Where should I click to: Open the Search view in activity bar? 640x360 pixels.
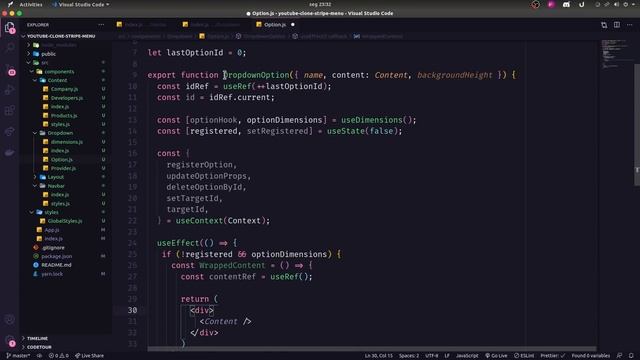tap(9, 48)
